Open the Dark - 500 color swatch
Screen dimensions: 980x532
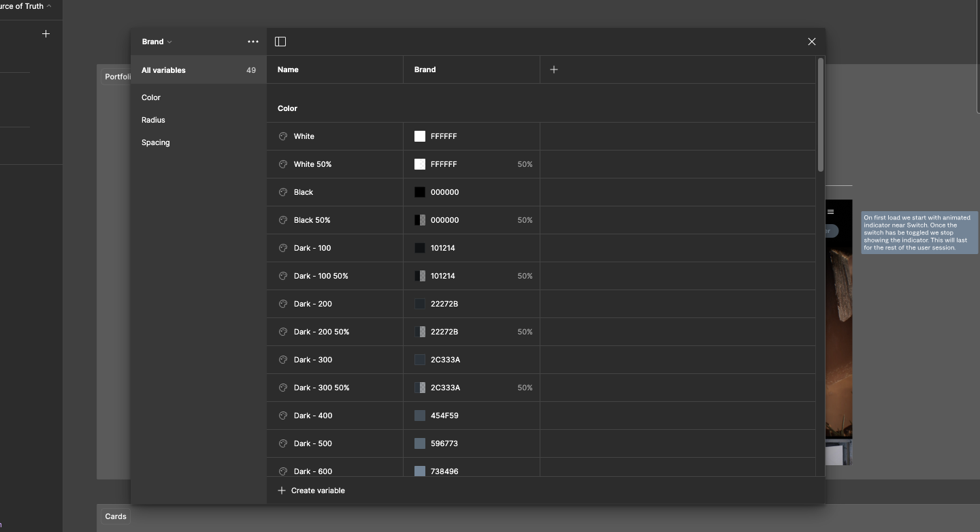point(420,443)
